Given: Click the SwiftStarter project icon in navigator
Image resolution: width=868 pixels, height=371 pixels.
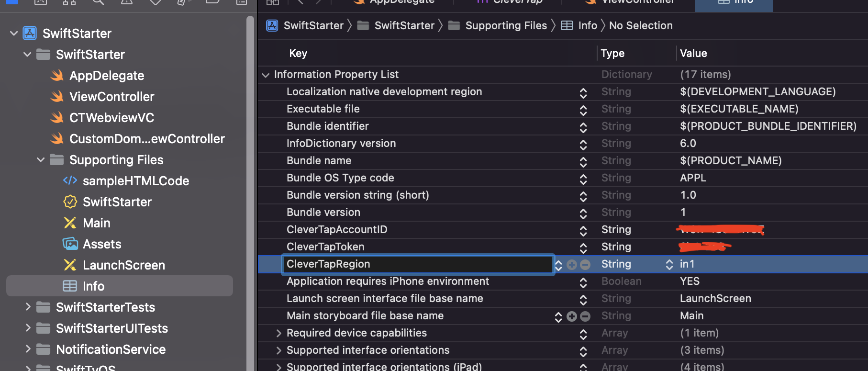Looking at the screenshot, I should coord(30,33).
